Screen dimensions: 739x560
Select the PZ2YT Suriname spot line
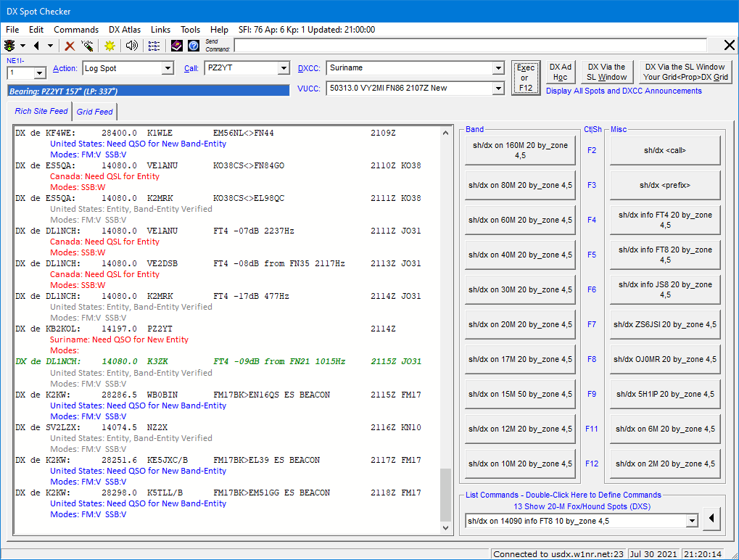(205, 329)
